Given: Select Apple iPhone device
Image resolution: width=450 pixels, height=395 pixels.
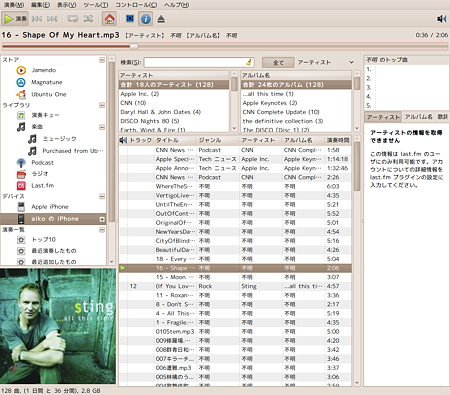Looking at the screenshot, I should pos(50,207).
